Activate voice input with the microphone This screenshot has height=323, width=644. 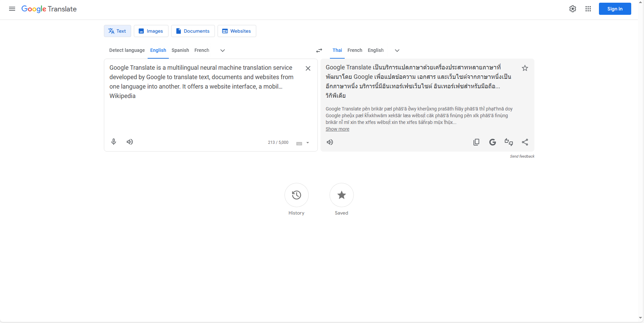tap(114, 142)
